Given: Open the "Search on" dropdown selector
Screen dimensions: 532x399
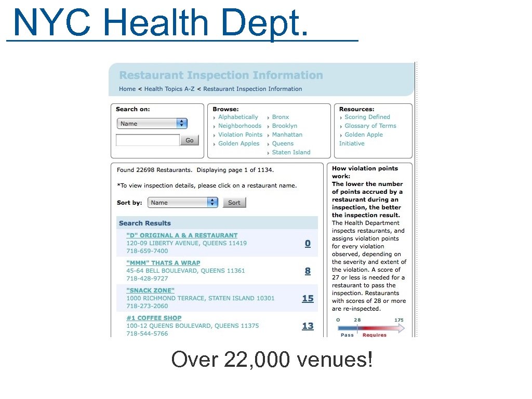Looking at the screenshot, I should [152, 123].
